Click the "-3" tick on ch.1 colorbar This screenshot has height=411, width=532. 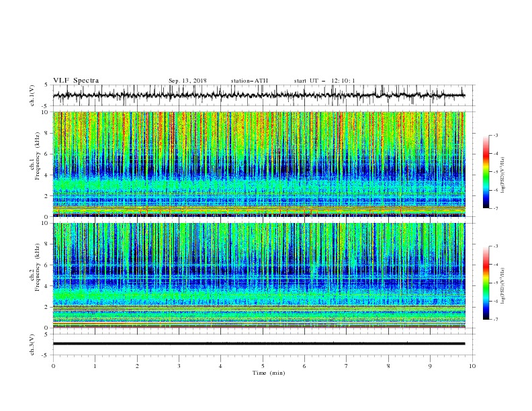click(x=495, y=135)
